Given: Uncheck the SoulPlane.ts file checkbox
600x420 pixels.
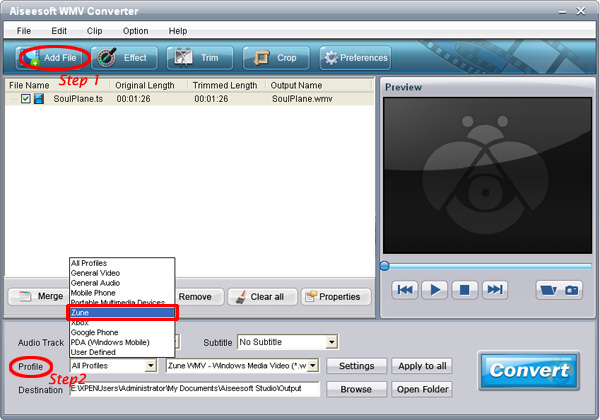Looking at the screenshot, I should (26, 99).
